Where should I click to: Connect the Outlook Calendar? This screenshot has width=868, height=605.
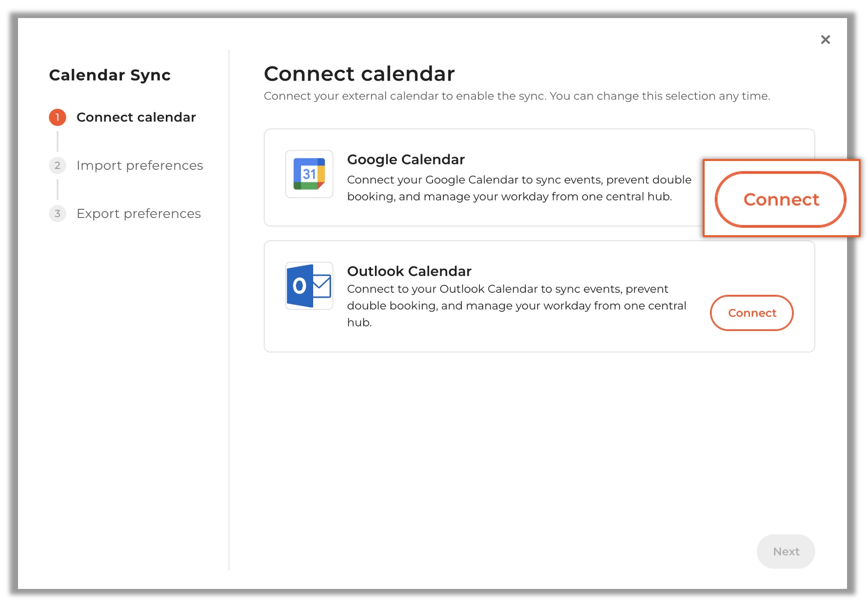click(751, 313)
